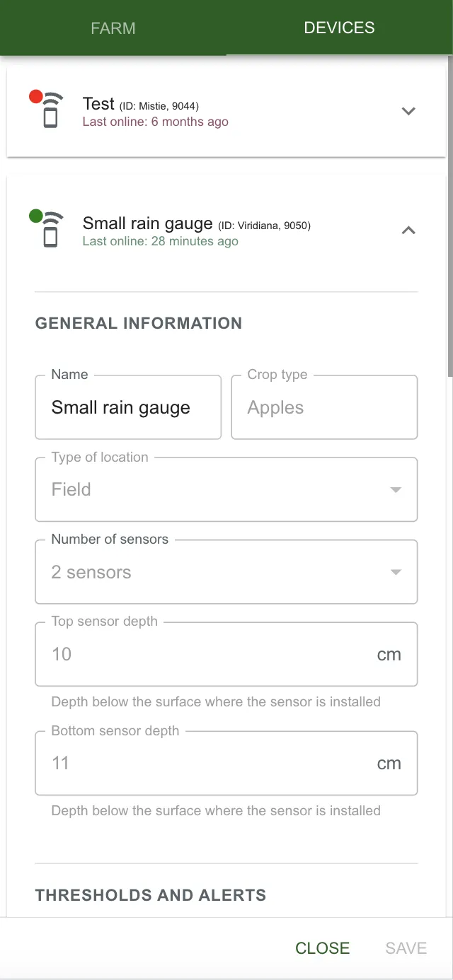
Task: Click the CLOSE button
Action: [x=323, y=948]
